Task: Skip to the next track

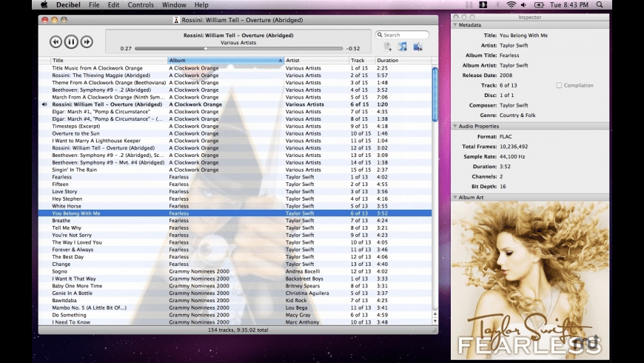Action: coord(87,41)
